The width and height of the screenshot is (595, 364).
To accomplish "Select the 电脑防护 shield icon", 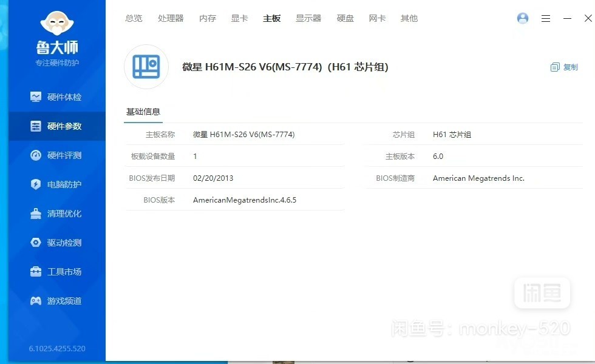I will 36,184.
